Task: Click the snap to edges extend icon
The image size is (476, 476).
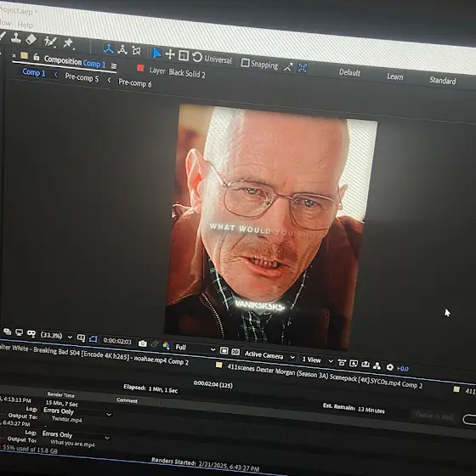Action: point(288,67)
